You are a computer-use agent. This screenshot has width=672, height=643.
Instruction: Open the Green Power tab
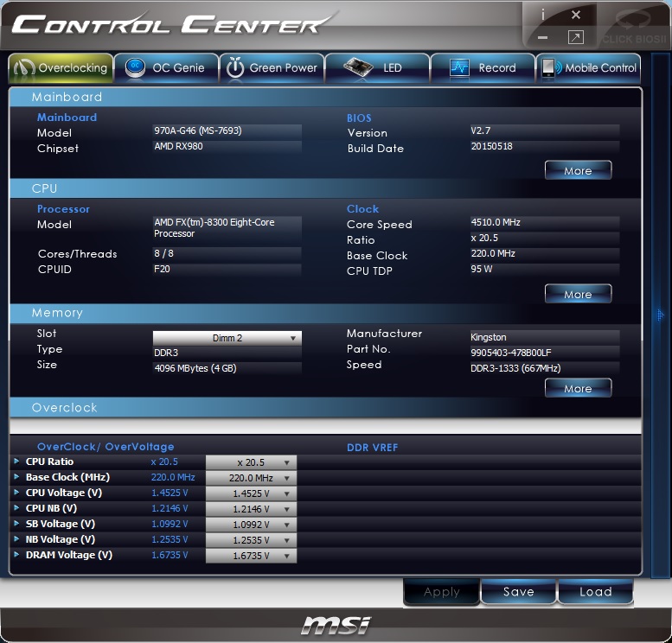click(x=272, y=67)
